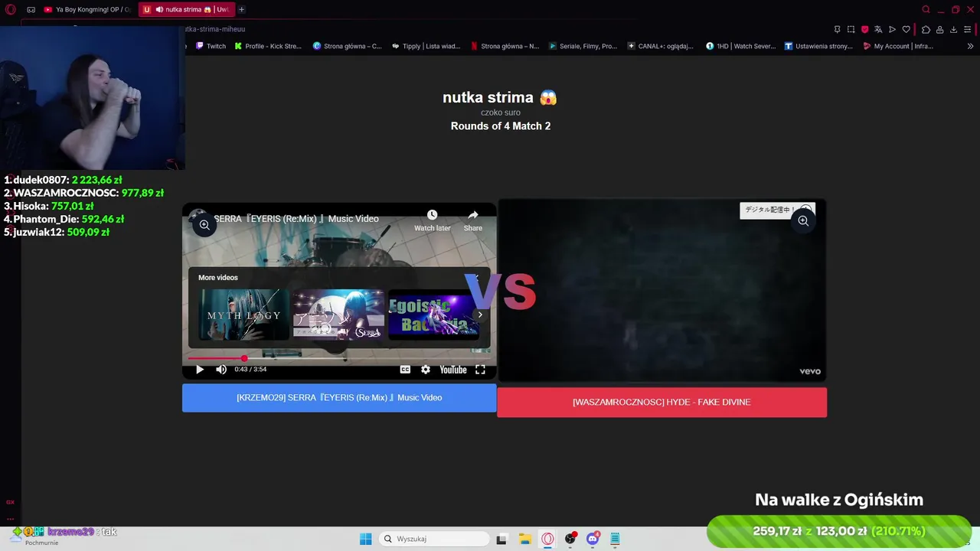Close the More videos overlay
This screenshot has width=980, height=551.
(477, 278)
